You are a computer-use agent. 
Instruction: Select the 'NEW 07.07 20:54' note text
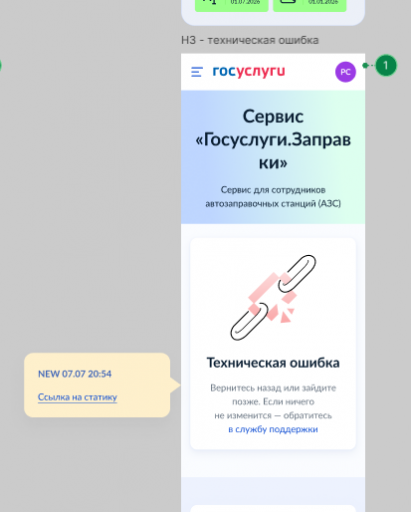pos(75,374)
